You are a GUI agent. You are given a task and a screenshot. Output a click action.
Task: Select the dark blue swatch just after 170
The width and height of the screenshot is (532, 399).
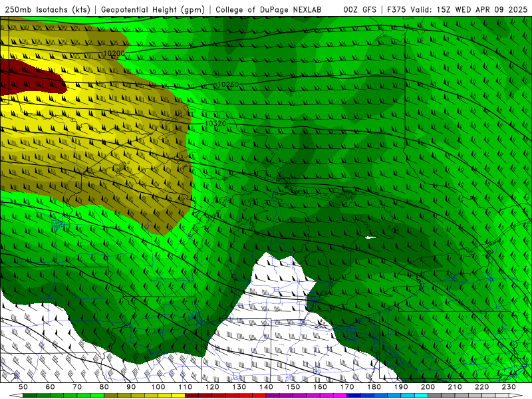coord(354,396)
